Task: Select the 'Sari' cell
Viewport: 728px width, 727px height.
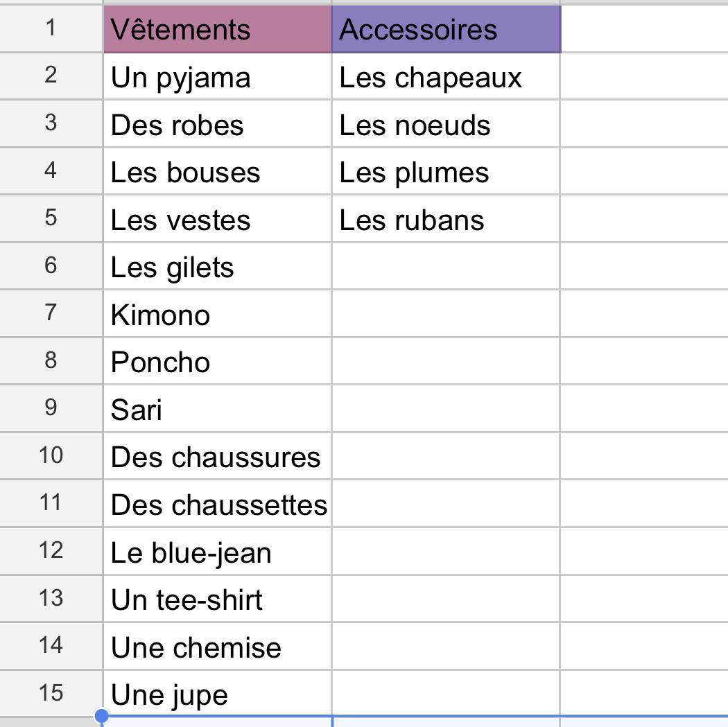Action: click(217, 408)
